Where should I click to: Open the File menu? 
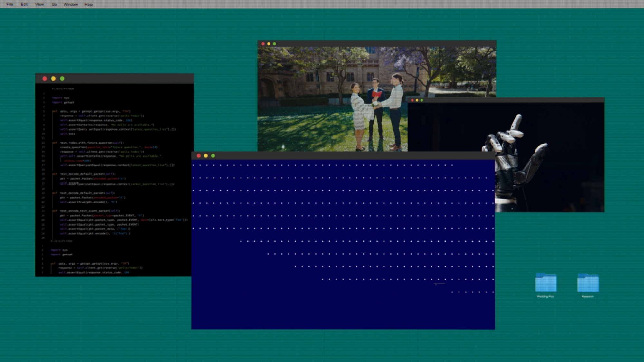click(10, 4)
